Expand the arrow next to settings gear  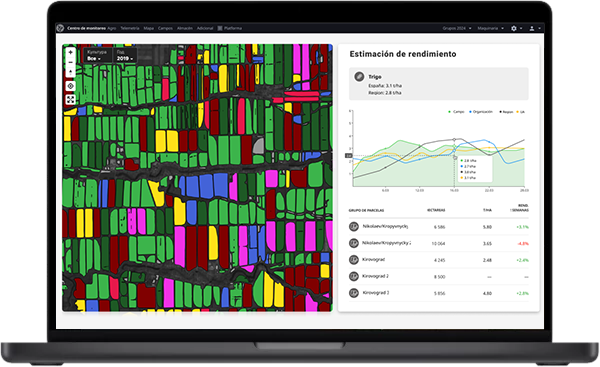tap(521, 28)
